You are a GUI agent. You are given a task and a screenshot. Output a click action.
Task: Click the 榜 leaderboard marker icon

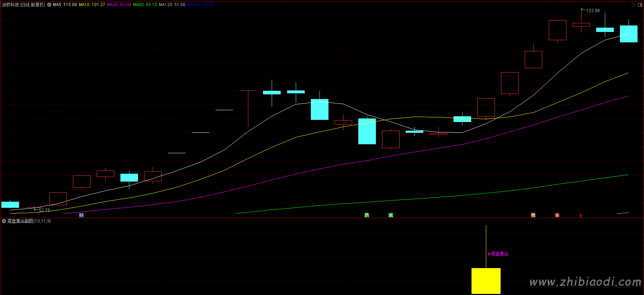(533, 215)
